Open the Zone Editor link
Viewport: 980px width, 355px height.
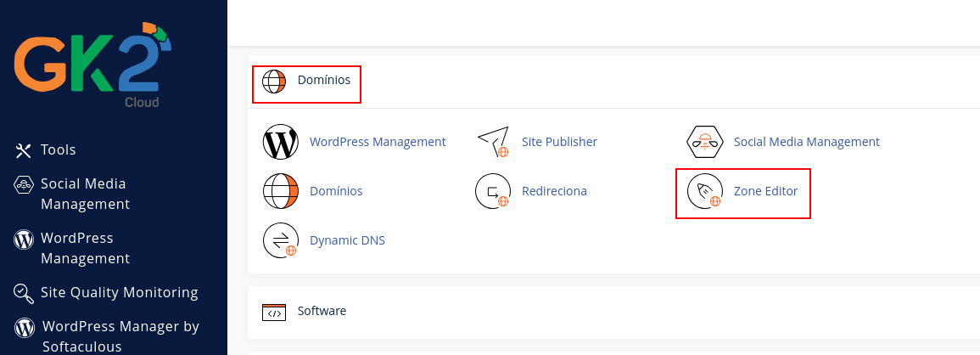pyautogui.click(x=765, y=191)
